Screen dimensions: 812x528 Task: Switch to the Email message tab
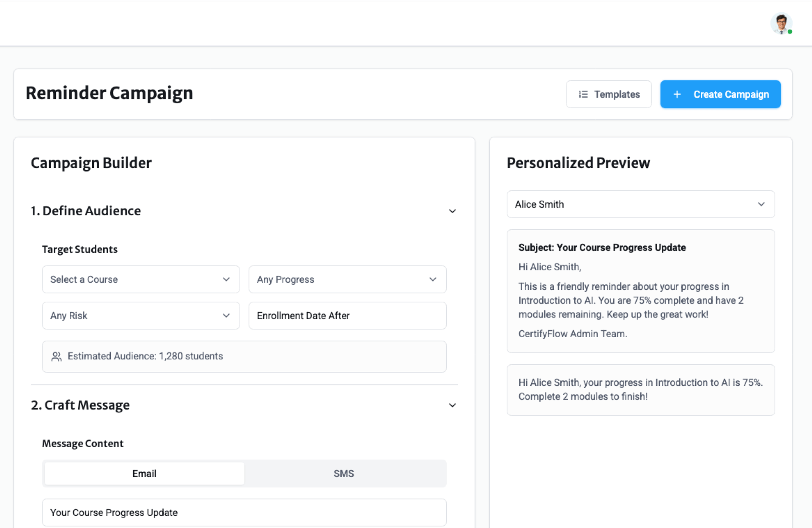tap(144, 473)
